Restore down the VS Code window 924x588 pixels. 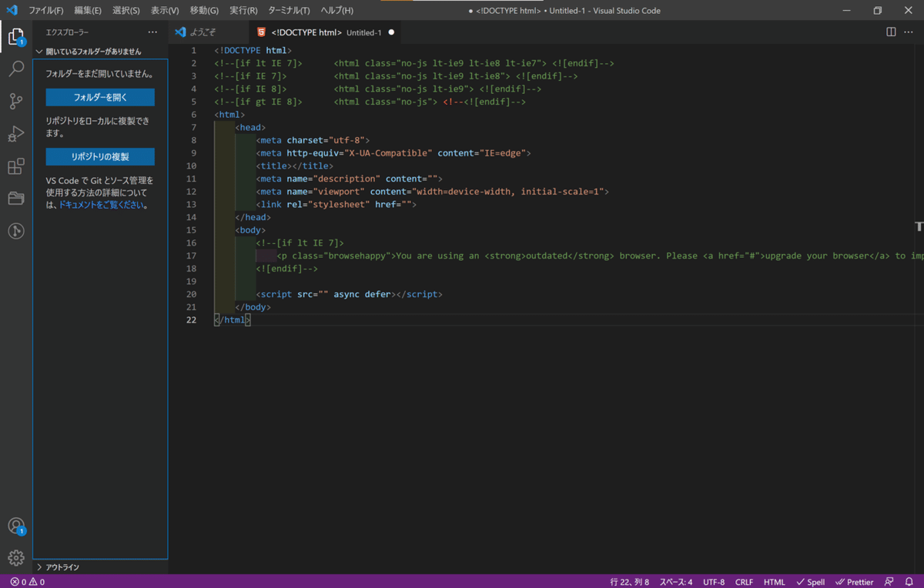coord(877,10)
